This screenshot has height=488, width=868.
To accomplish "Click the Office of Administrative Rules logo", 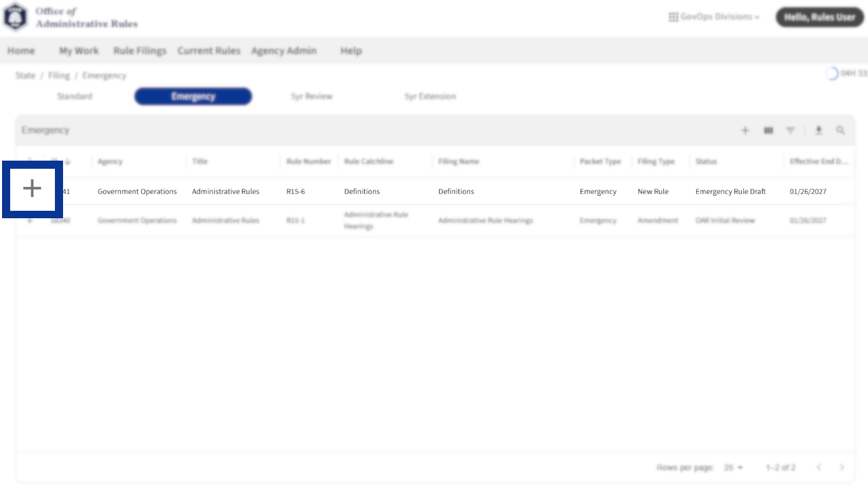I will pos(16,17).
